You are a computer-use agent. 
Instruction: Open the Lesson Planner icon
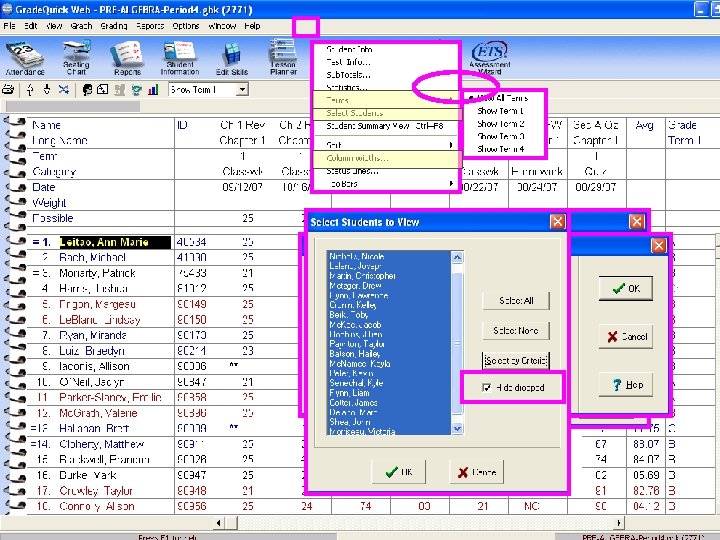click(283, 56)
